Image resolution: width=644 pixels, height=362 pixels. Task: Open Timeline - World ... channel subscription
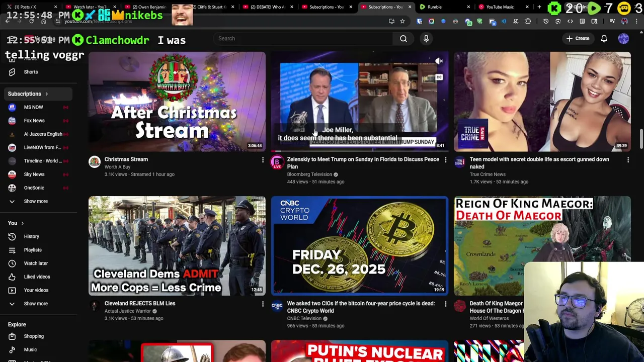tap(43, 161)
